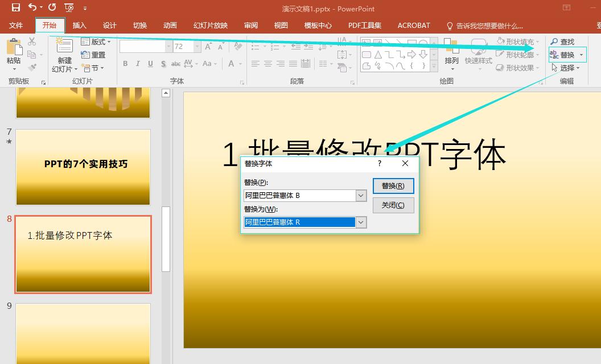Switch to the 插入 (Insert) tab
601x364 pixels.
[x=80, y=26]
